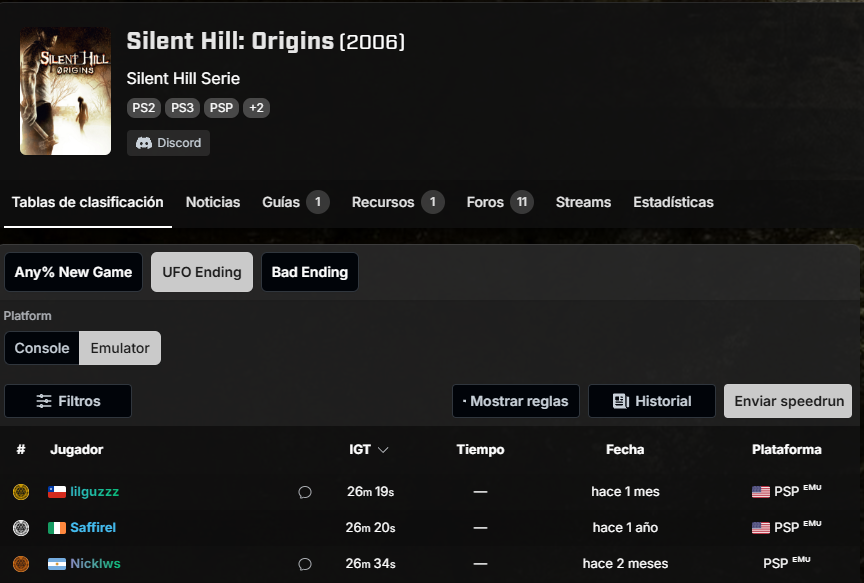
Task: Select the Any% New Game category
Action: tap(73, 272)
